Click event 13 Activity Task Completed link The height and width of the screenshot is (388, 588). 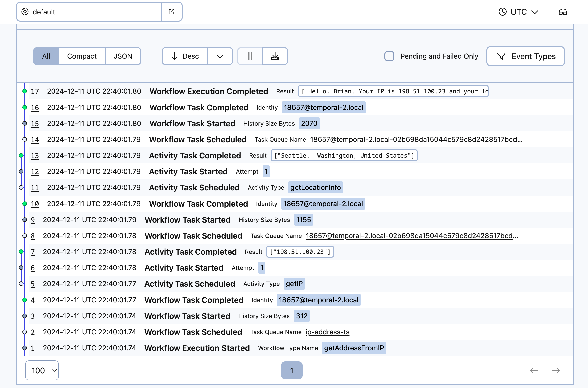(35, 155)
